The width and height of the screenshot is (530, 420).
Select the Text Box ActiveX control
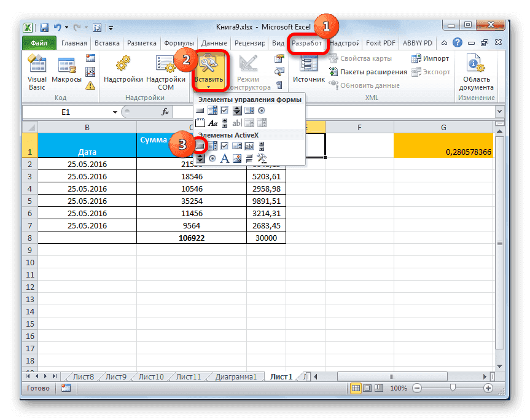click(249, 146)
